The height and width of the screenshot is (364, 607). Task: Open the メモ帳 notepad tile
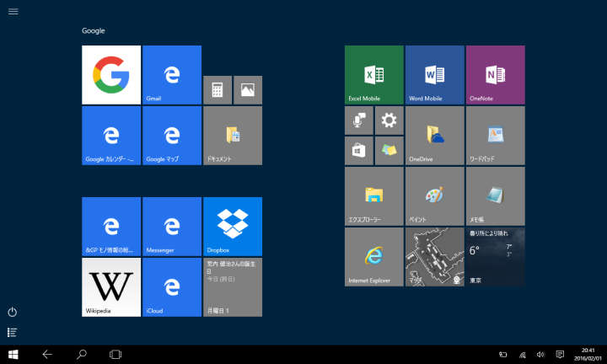pyautogui.click(x=496, y=196)
